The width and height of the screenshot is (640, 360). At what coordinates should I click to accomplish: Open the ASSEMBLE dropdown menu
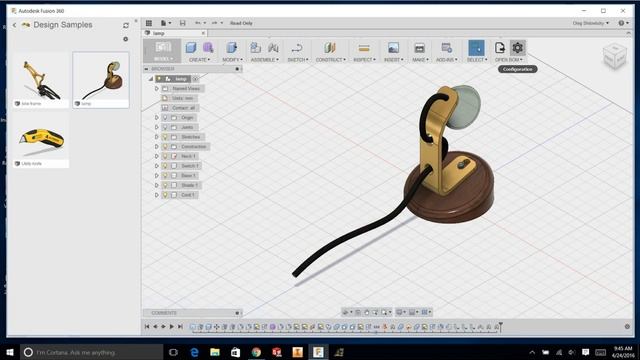click(x=264, y=60)
